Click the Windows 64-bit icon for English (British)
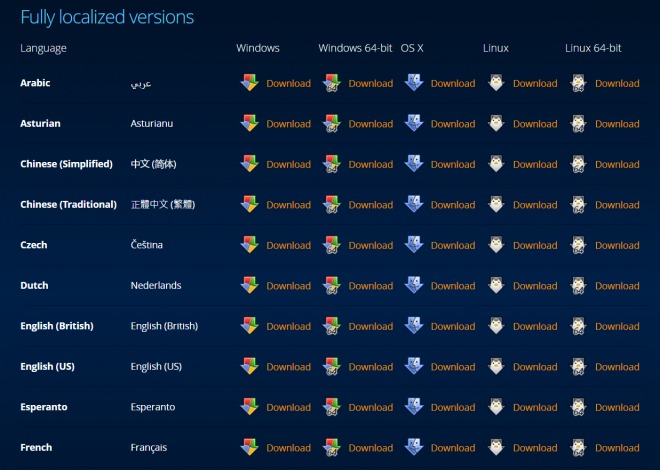This screenshot has width=660, height=470. point(331,326)
